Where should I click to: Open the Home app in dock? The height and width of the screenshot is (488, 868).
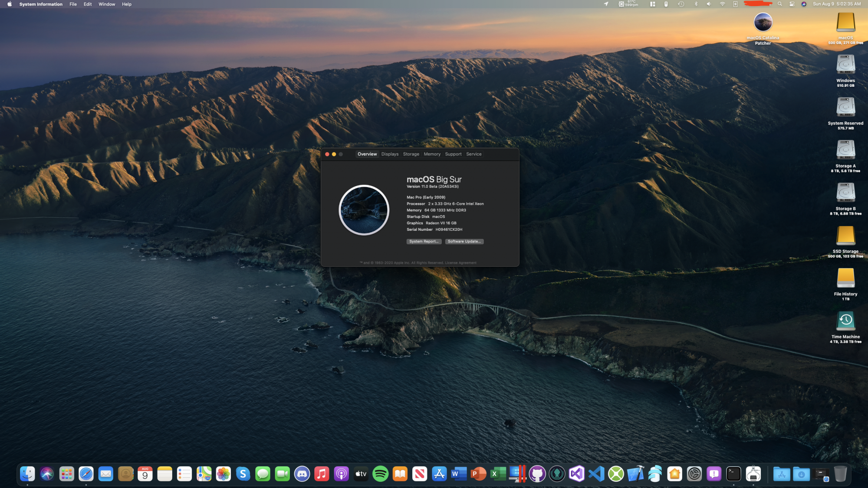(675, 474)
